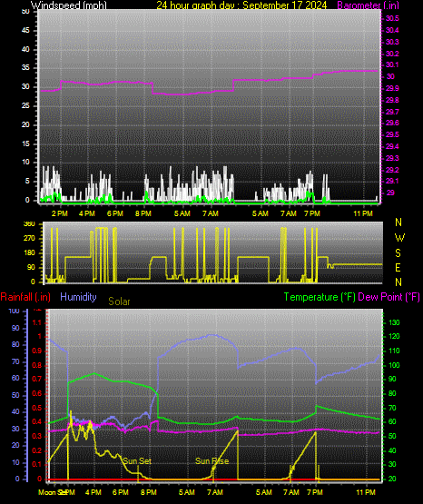This screenshot has width=423, height=504.
Task: Click the 24 hour graph day title
Action: coord(241,5)
